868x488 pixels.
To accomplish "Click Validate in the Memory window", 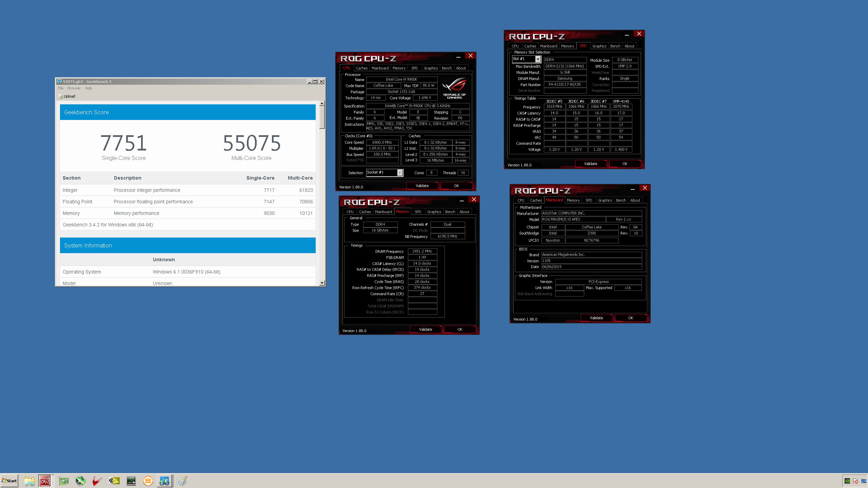I will coord(426,329).
